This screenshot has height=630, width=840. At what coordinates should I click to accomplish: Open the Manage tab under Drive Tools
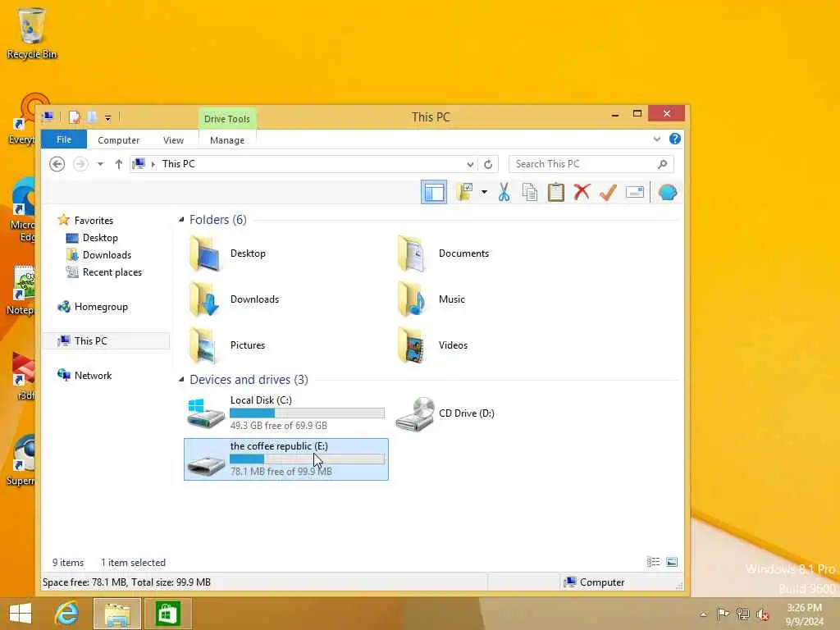[227, 139]
